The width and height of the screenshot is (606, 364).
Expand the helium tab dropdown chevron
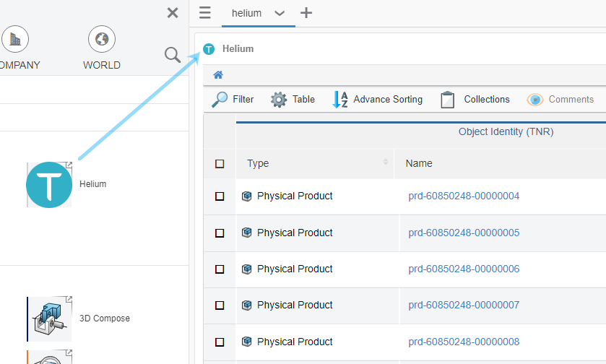point(280,14)
